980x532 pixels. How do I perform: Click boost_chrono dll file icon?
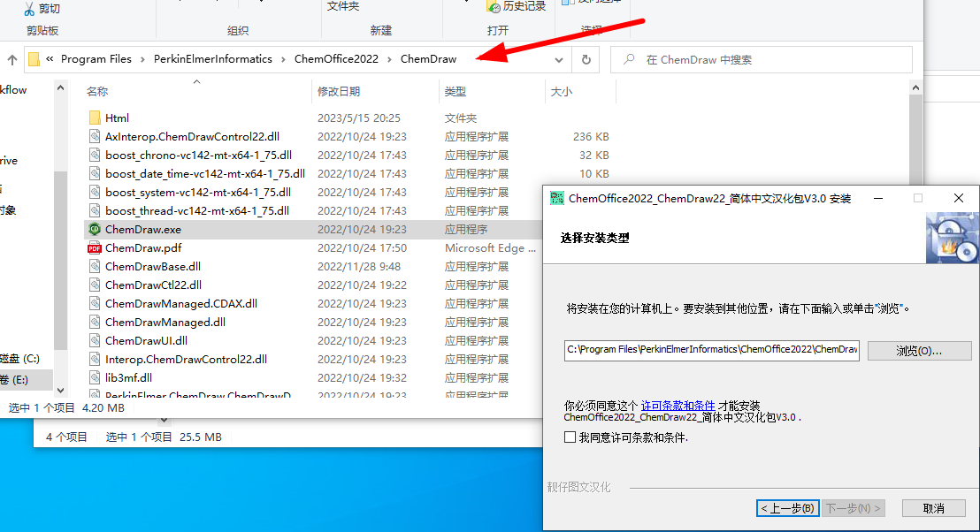tap(95, 155)
